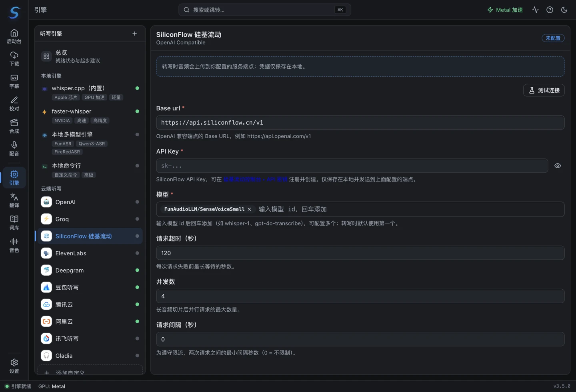Select the faster-whisper engine
The width and height of the screenshot is (576, 392).
click(x=90, y=115)
